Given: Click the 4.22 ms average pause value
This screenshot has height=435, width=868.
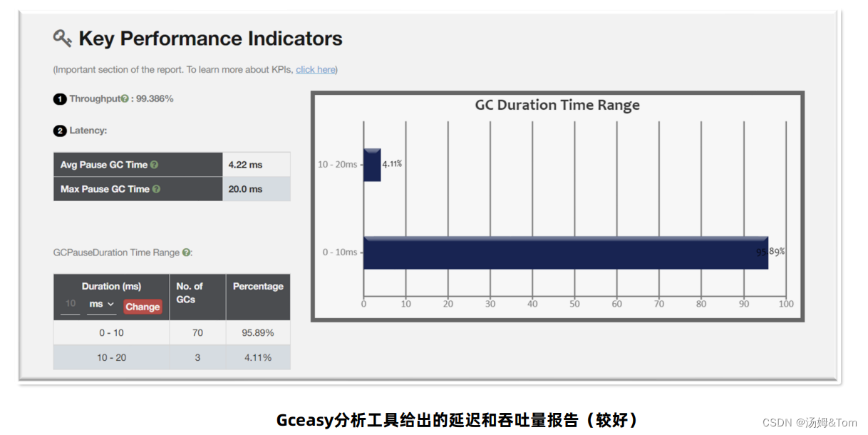Looking at the screenshot, I should (x=245, y=165).
